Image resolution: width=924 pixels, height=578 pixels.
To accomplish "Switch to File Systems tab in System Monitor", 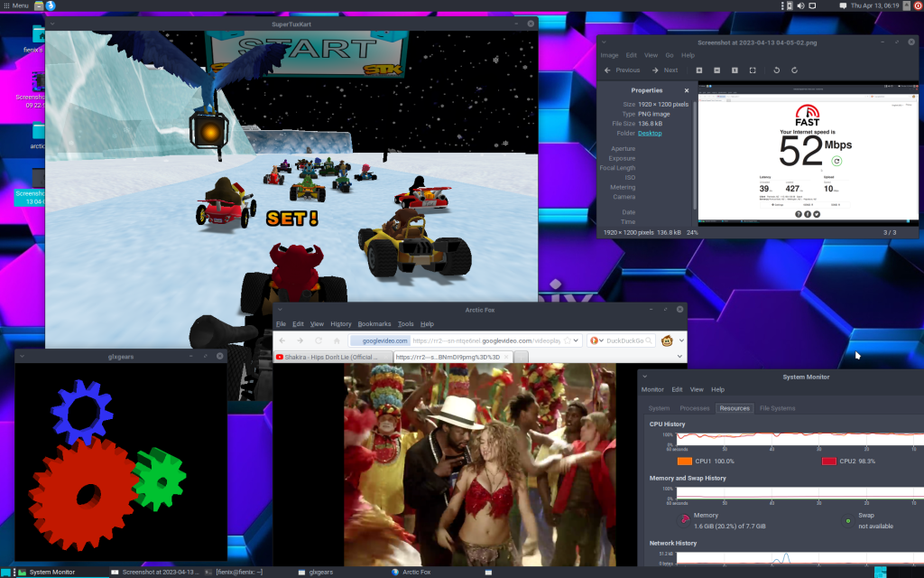I will pos(777,408).
